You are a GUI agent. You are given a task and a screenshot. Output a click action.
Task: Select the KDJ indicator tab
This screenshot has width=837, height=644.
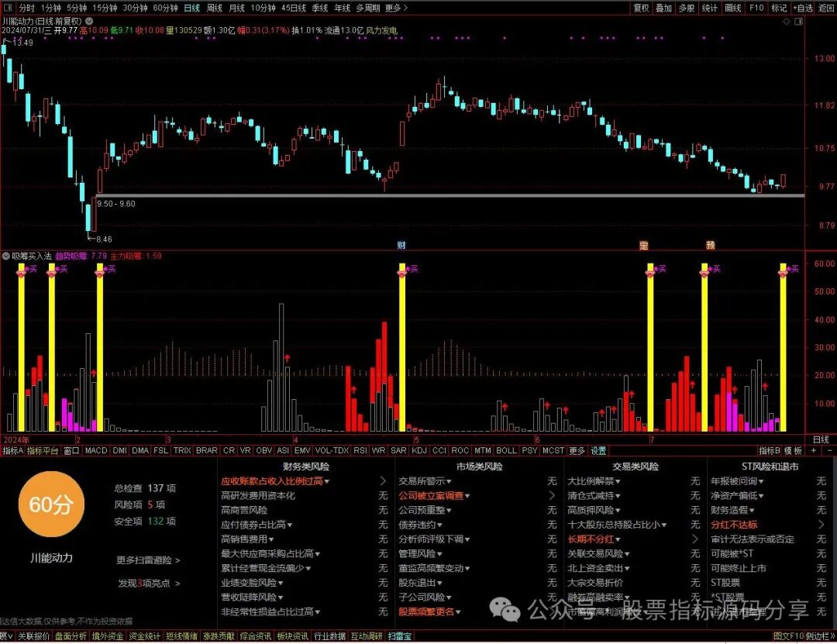(419, 451)
